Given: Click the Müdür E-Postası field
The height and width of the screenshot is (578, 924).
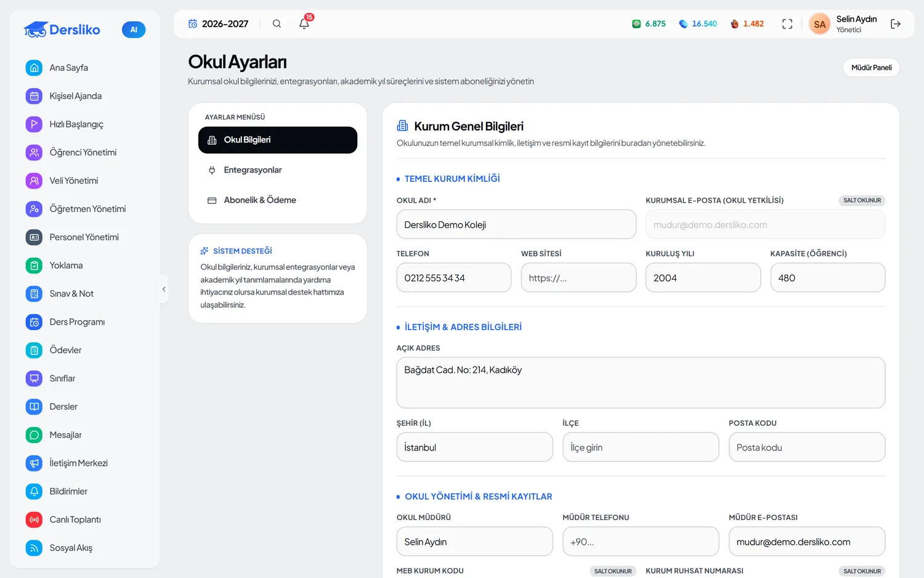Looking at the screenshot, I should pos(807,542).
